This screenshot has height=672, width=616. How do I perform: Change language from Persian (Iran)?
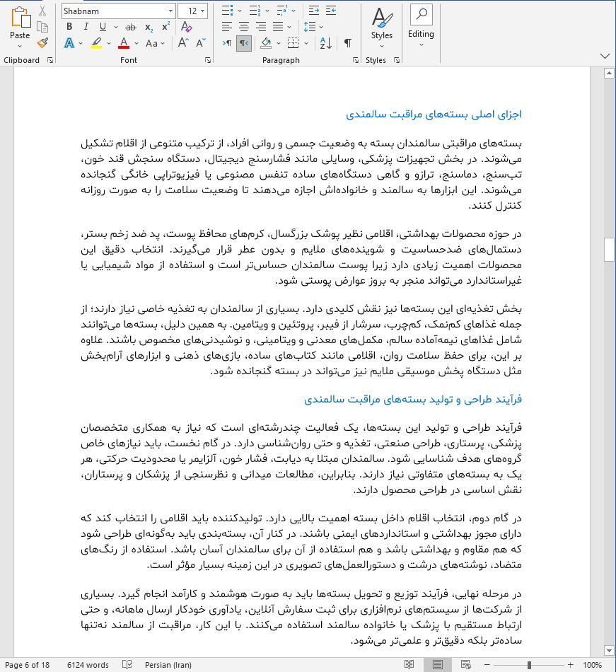(x=169, y=665)
